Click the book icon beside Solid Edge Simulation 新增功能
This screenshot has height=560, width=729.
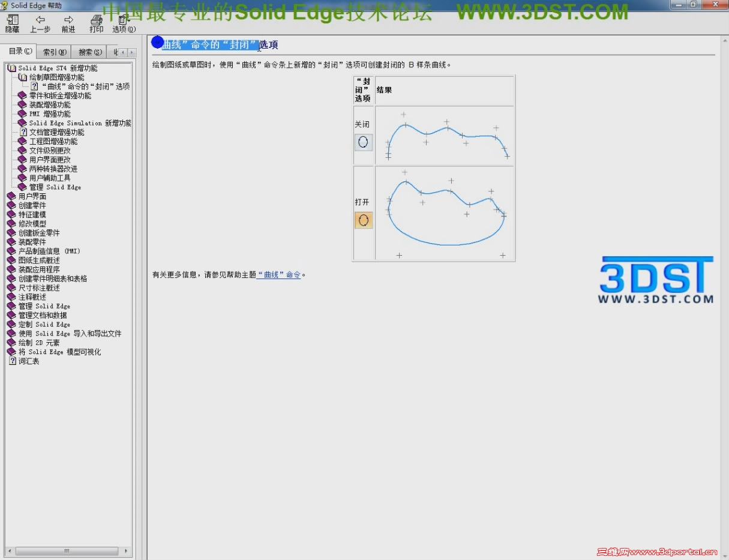click(23, 123)
